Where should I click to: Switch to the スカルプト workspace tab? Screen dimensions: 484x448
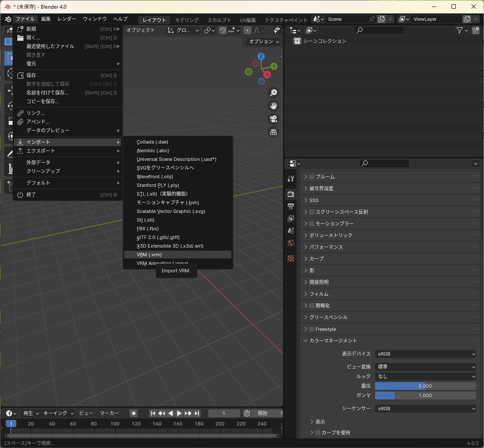click(x=219, y=20)
